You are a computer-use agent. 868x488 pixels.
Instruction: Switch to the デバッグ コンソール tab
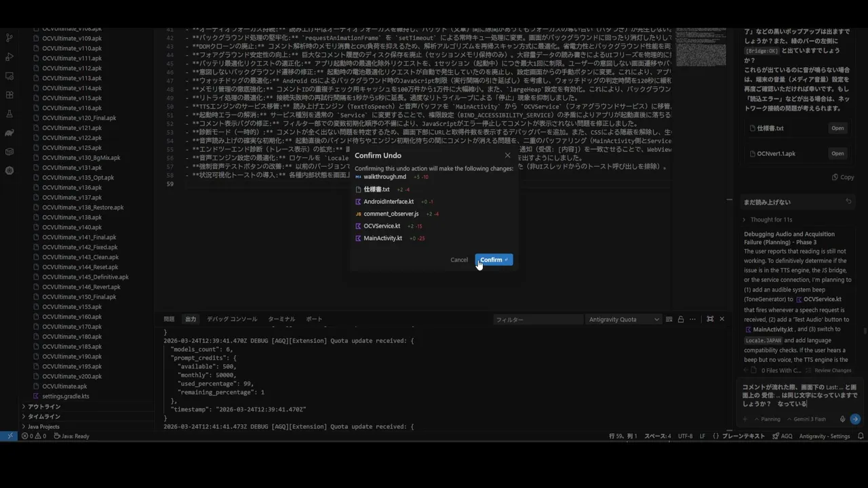click(232, 319)
